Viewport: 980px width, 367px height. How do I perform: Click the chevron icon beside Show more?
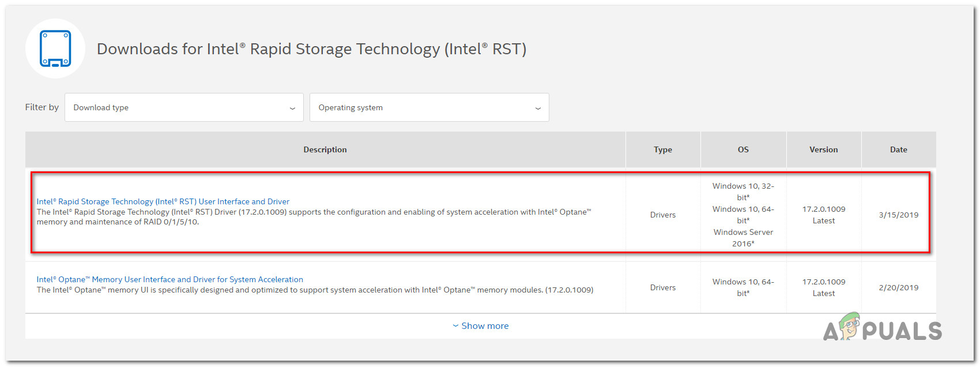point(455,326)
